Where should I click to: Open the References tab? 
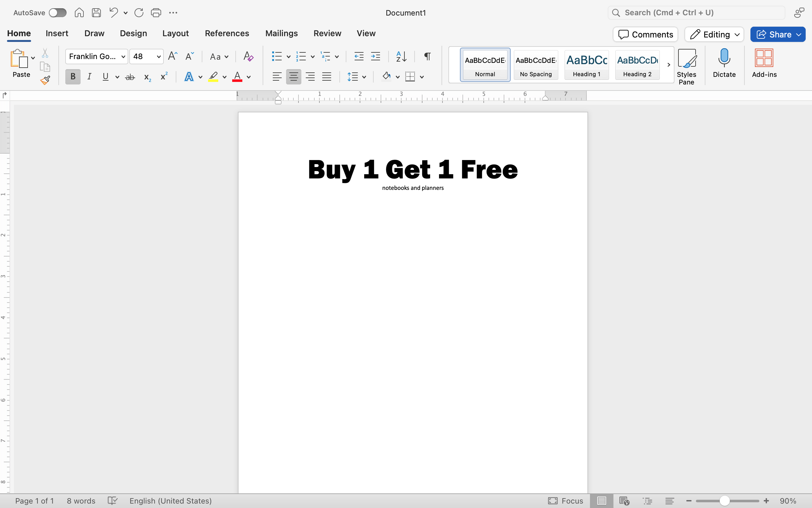[227, 33]
